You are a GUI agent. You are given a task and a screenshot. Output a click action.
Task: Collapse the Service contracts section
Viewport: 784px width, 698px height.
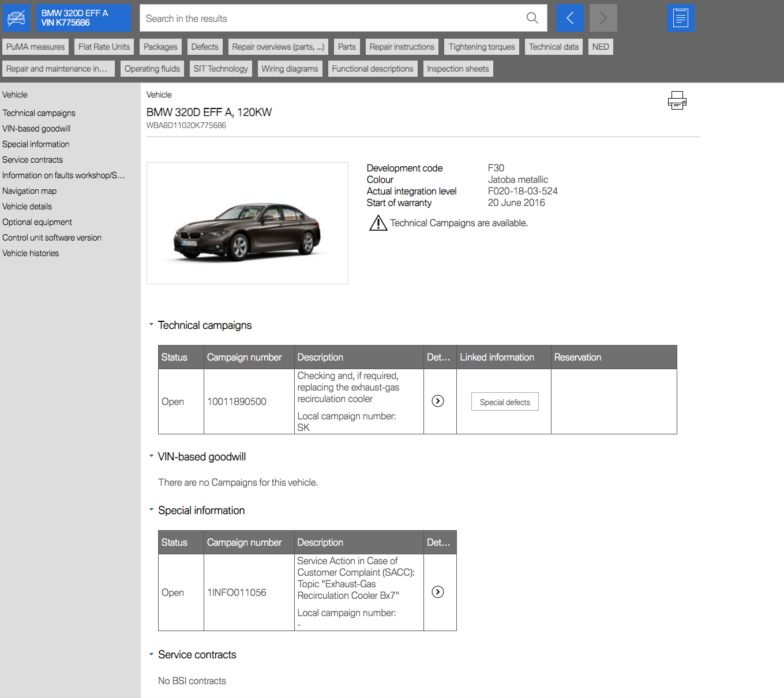pyautogui.click(x=151, y=654)
